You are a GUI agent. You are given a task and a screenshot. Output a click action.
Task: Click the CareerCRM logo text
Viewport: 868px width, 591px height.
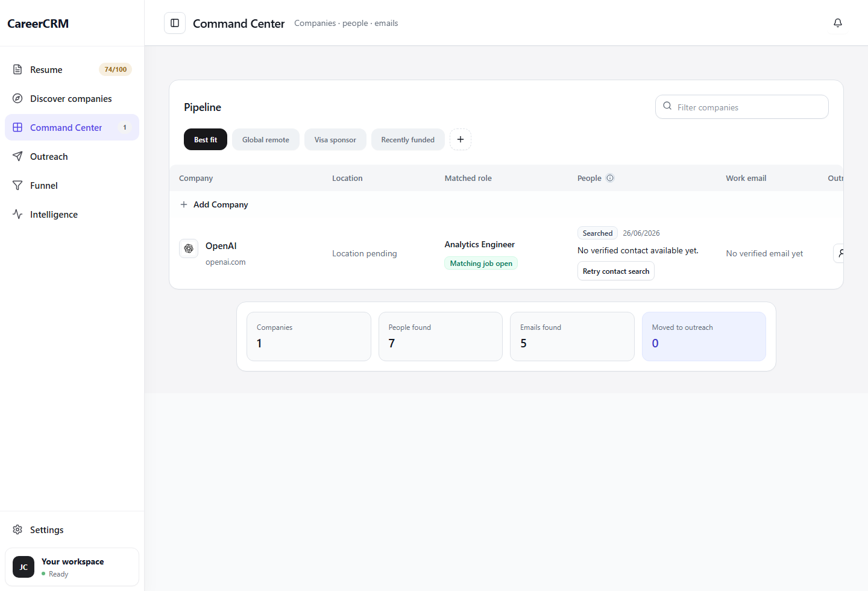point(38,24)
